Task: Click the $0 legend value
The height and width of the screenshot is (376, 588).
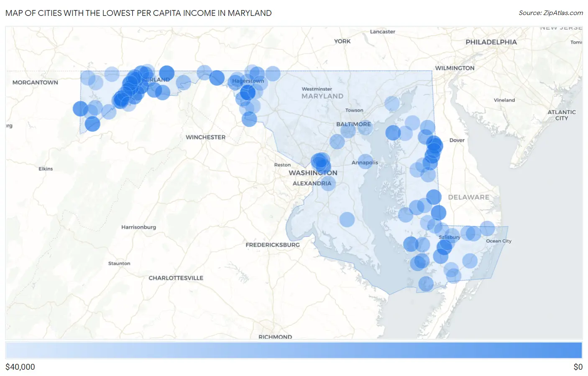Action: pos(578,367)
